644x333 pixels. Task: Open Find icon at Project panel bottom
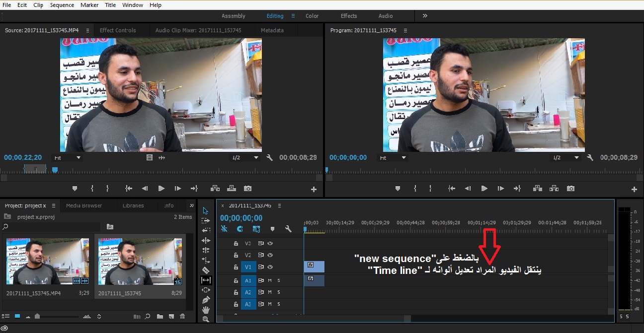click(148, 316)
